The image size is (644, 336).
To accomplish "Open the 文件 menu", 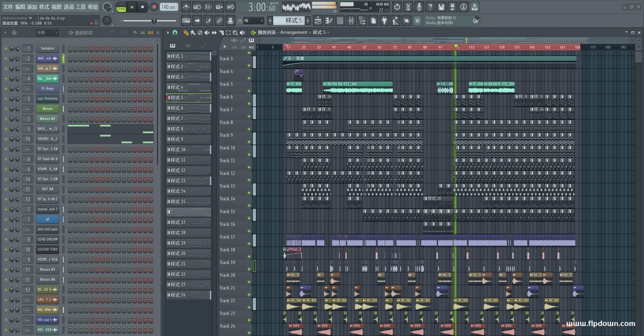I will coord(8,7).
